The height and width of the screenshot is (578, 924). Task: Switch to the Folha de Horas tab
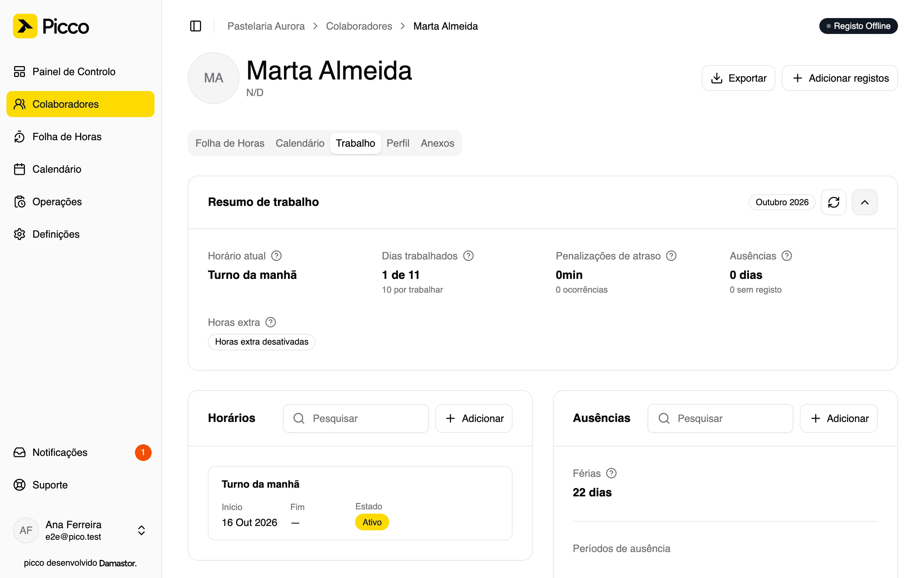point(230,143)
